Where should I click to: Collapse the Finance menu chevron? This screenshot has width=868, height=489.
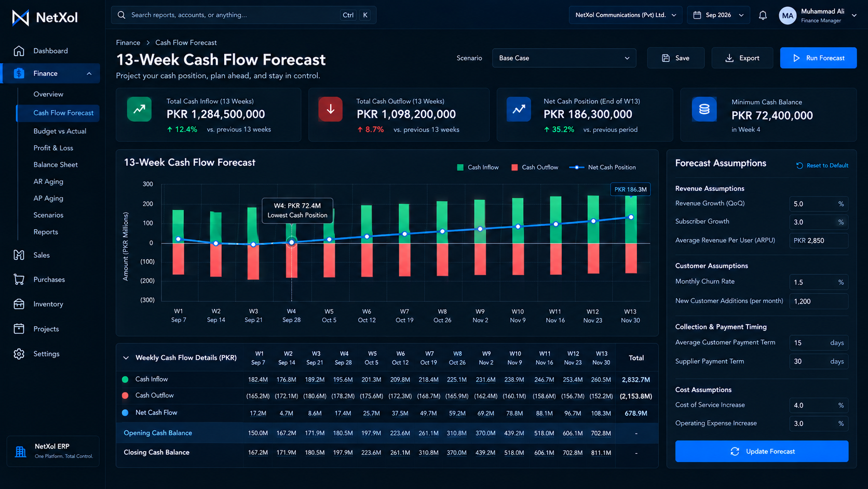(89, 74)
